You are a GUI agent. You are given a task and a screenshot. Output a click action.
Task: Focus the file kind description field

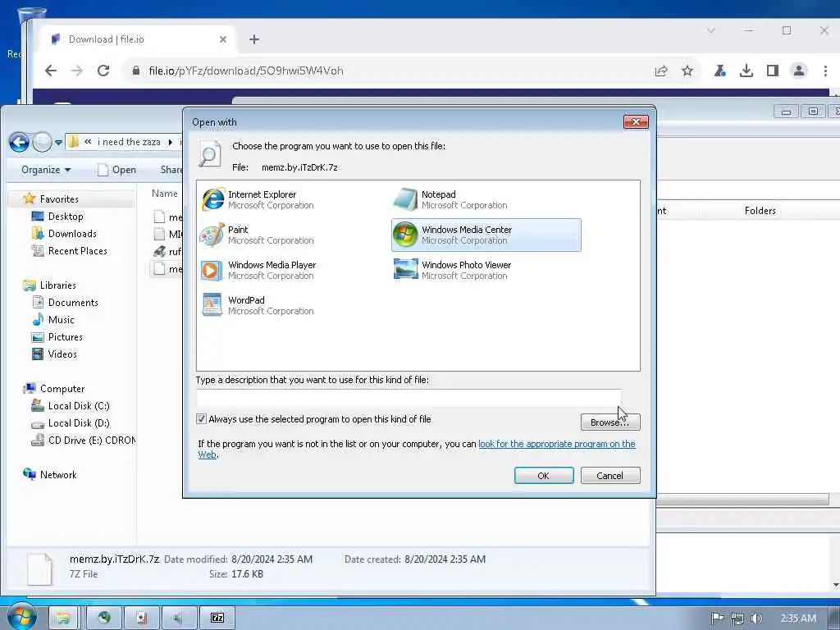[409, 398]
